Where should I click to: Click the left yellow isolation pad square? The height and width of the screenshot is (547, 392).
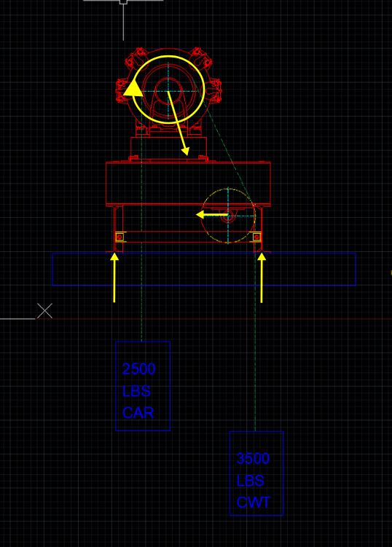click(x=120, y=237)
